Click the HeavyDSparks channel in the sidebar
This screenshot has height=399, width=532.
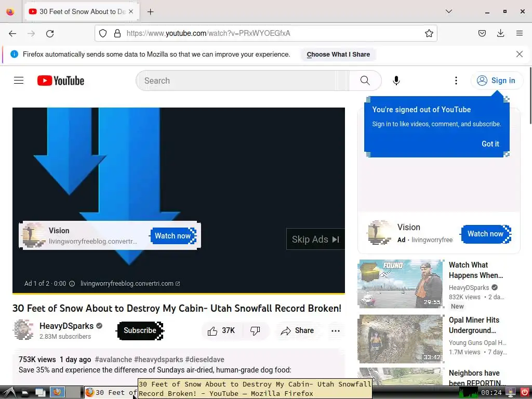click(469, 288)
